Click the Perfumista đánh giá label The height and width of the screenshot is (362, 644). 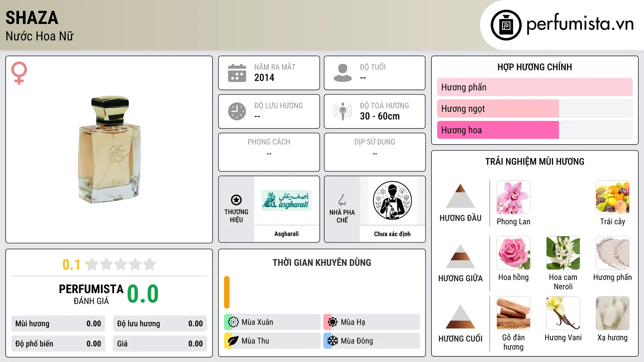[x=91, y=294]
